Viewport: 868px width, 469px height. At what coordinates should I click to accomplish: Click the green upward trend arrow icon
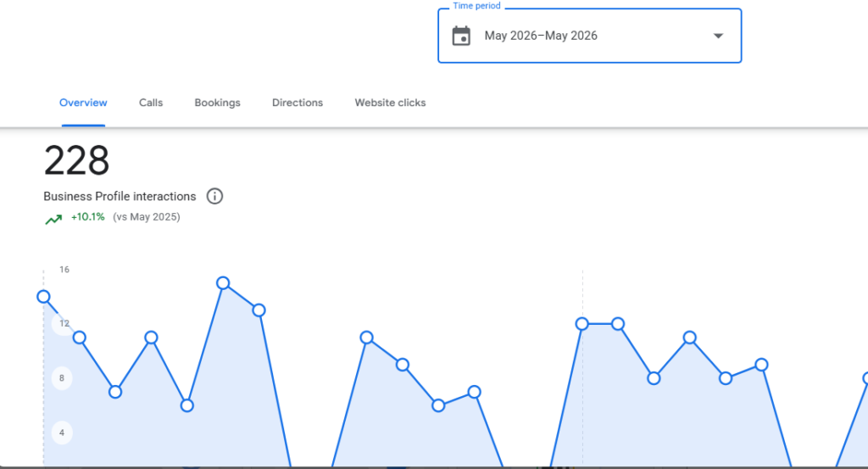pyautogui.click(x=53, y=220)
